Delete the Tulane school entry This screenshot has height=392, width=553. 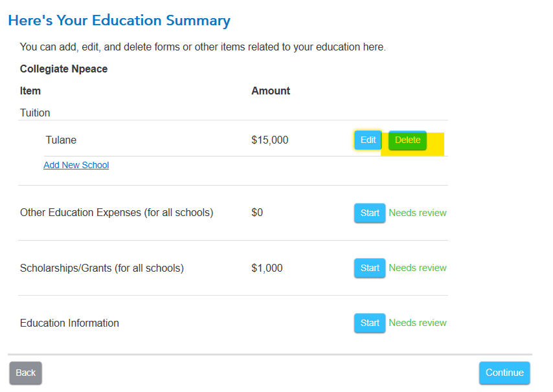pyautogui.click(x=407, y=140)
